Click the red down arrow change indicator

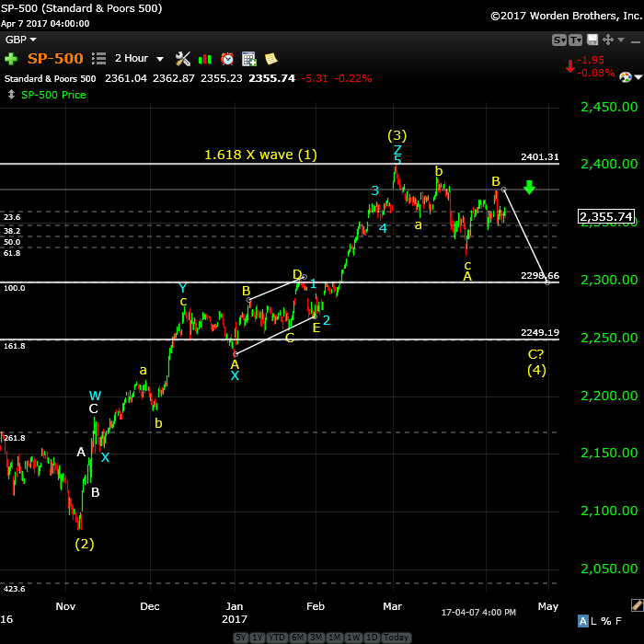570,66
